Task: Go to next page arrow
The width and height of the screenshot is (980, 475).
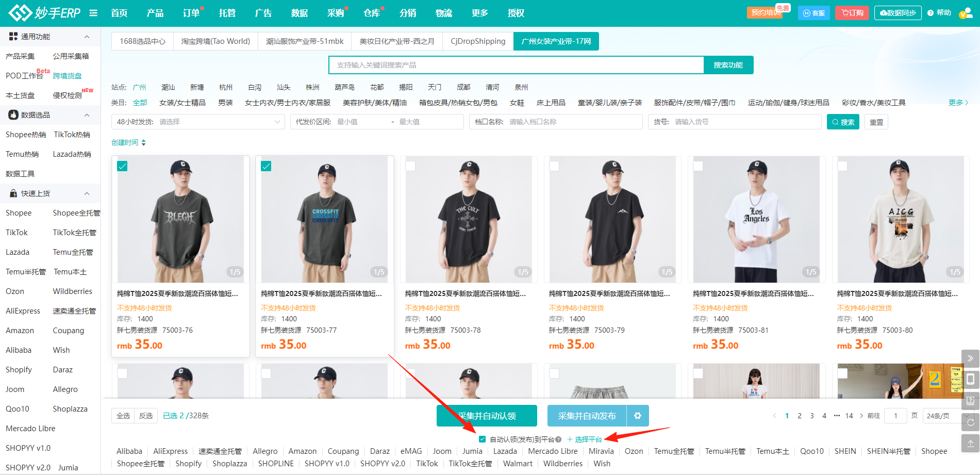Action: (x=861, y=416)
